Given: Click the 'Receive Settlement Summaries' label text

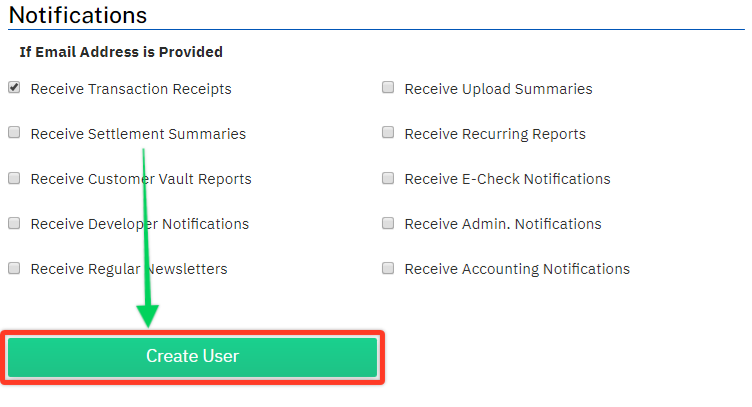Looking at the screenshot, I should (x=138, y=134).
